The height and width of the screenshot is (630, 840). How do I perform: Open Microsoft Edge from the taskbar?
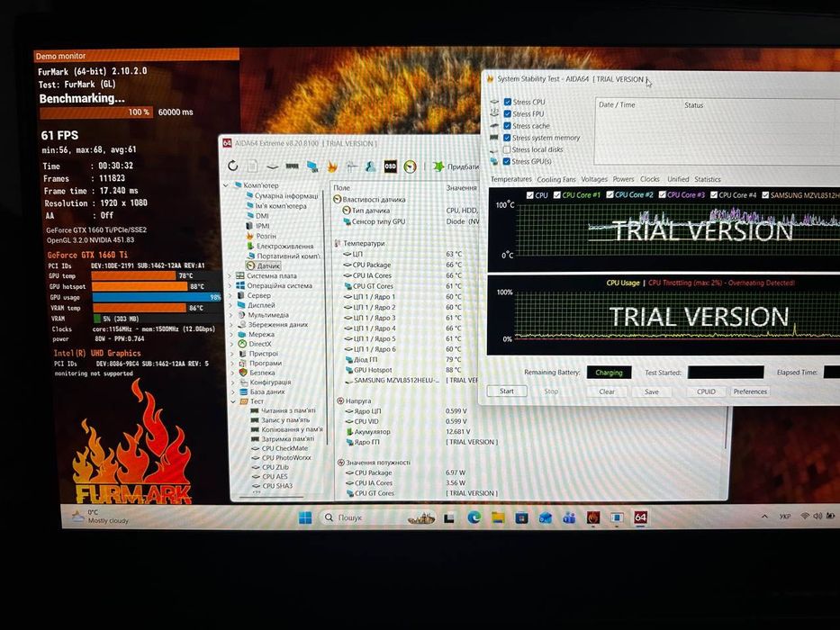[474, 517]
